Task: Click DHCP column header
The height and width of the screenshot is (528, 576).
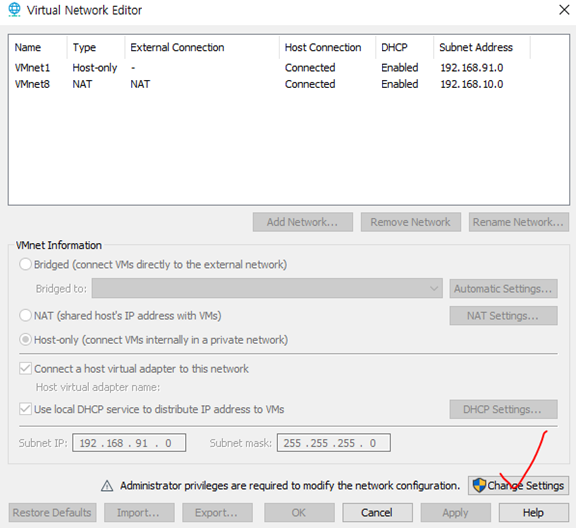Action: (404, 47)
